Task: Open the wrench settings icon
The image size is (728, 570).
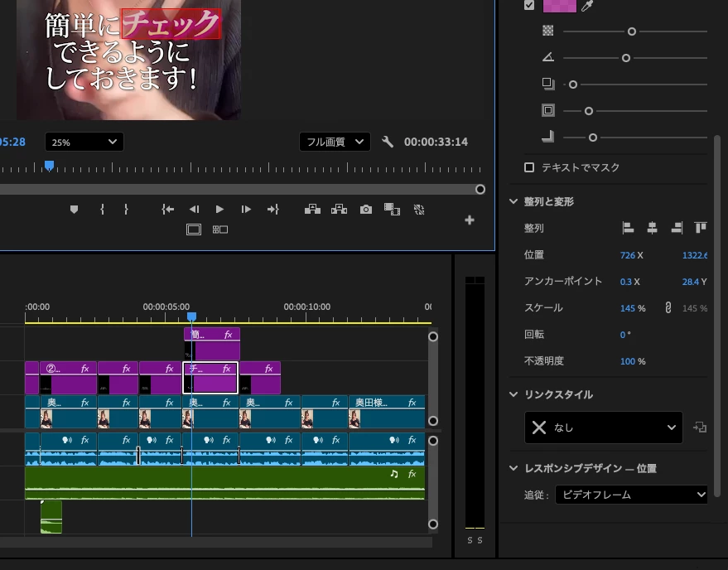Action: [x=388, y=142]
